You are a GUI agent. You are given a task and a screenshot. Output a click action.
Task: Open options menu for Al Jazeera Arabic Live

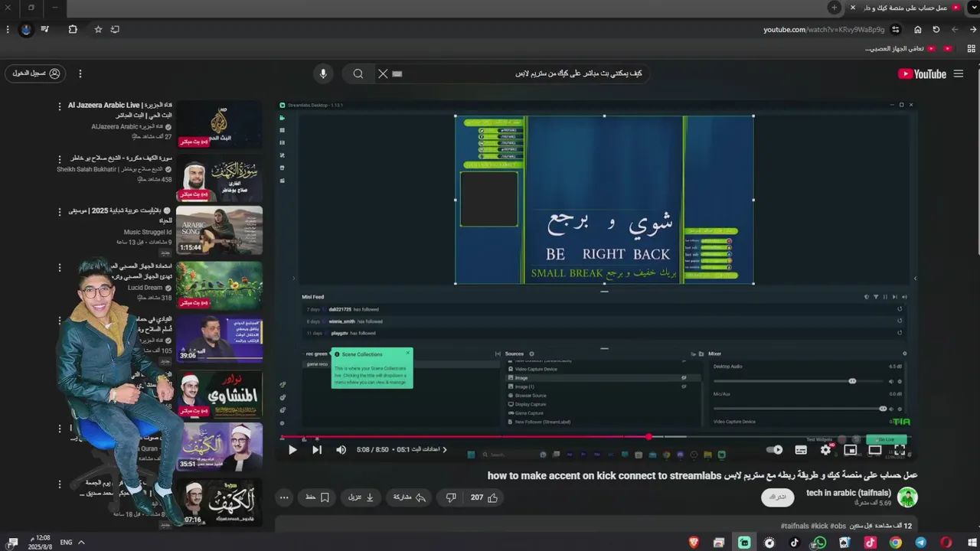[x=60, y=106]
